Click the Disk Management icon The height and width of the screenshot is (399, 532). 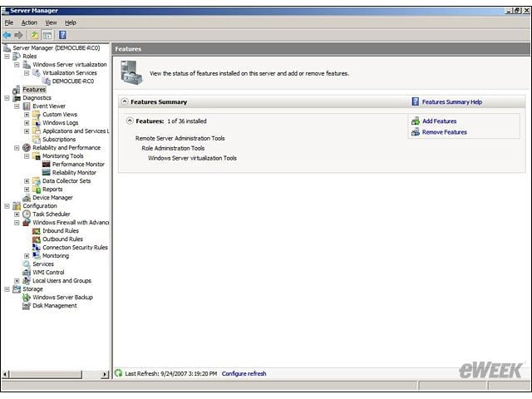(x=27, y=306)
